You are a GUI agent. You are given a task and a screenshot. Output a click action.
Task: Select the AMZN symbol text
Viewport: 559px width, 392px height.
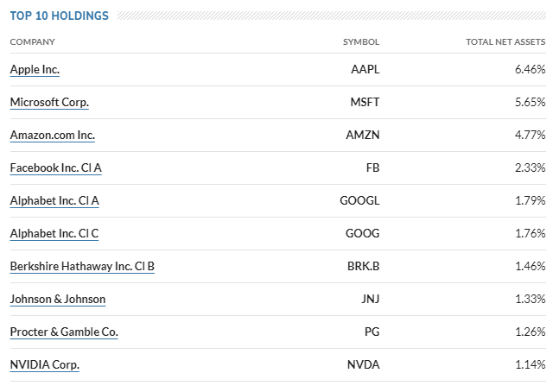pyautogui.click(x=363, y=135)
